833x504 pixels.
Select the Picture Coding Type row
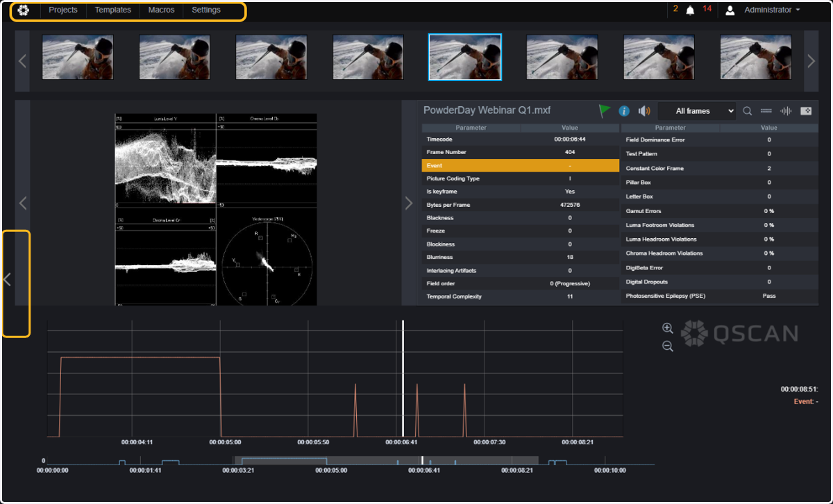[x=521, y=178]
